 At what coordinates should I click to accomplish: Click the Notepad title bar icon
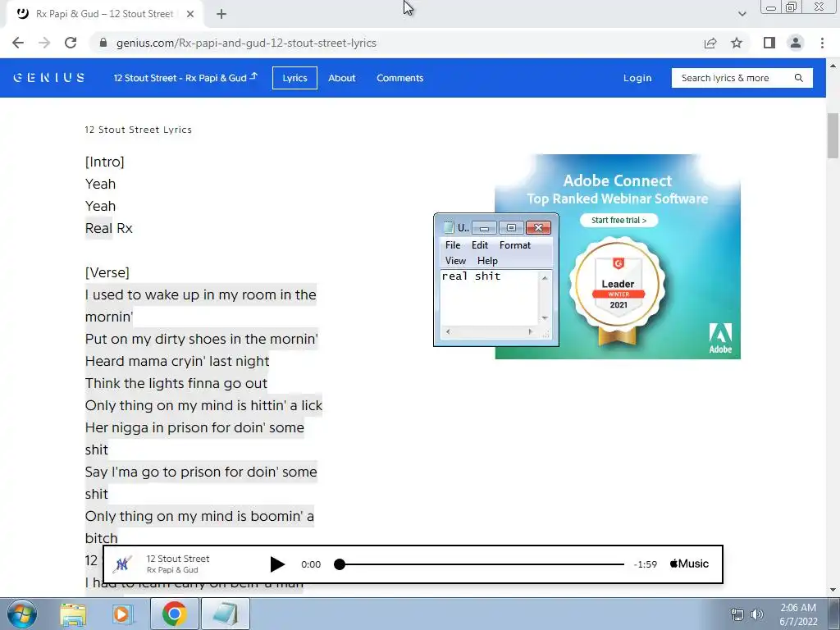449,228
